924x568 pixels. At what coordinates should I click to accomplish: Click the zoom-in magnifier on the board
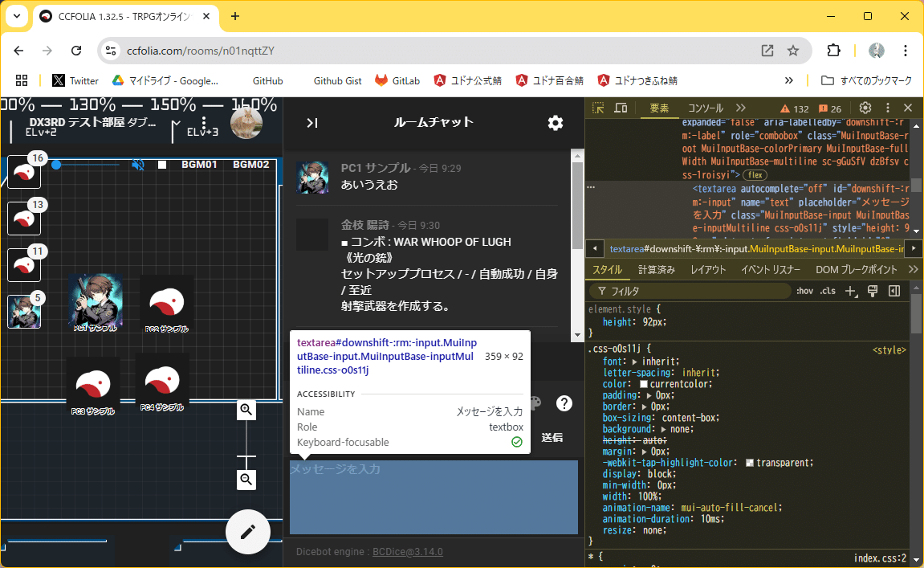246,410
